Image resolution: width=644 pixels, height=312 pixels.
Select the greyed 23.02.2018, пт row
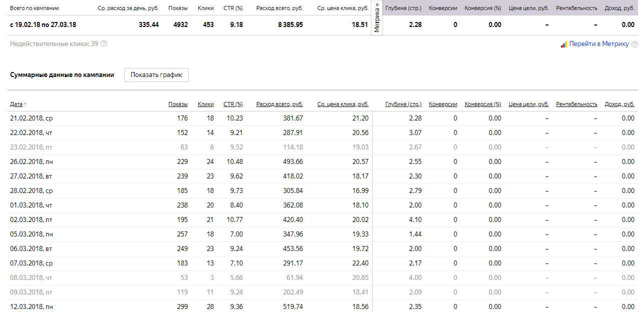point(31,147)
